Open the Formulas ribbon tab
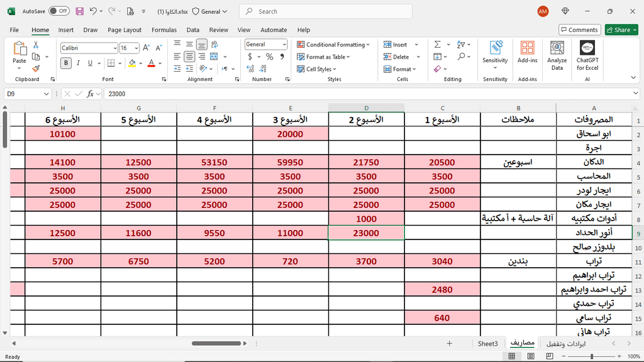Screen dimensions: 644x362 [164, 30]
